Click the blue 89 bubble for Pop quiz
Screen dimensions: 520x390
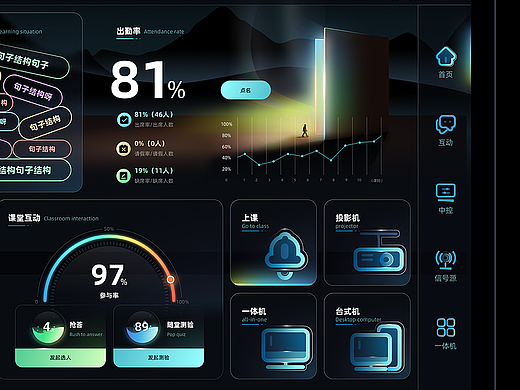[x=142, y=328]
